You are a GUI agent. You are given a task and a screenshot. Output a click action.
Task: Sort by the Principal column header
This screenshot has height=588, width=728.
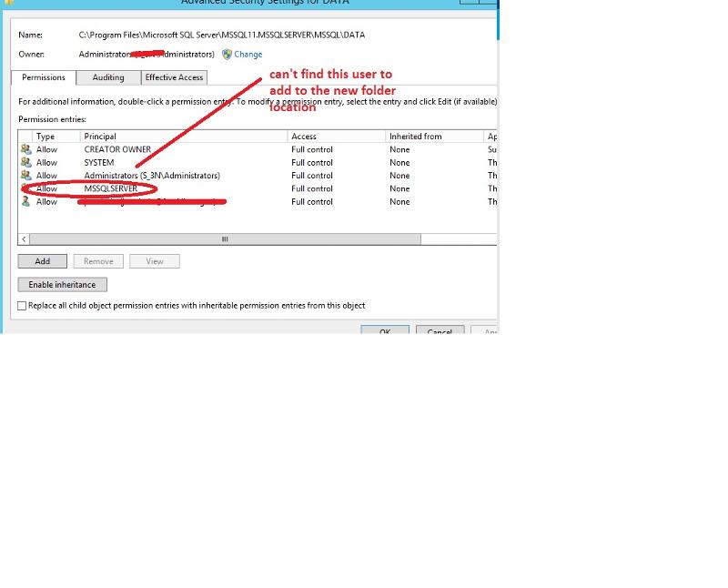click(184, 137)
